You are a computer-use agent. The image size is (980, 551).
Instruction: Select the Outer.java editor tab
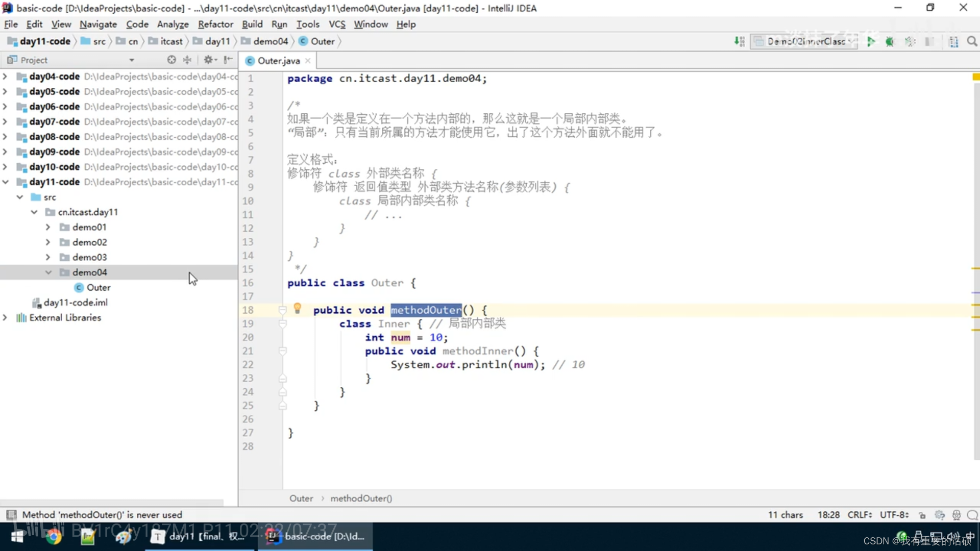[278, 61]
